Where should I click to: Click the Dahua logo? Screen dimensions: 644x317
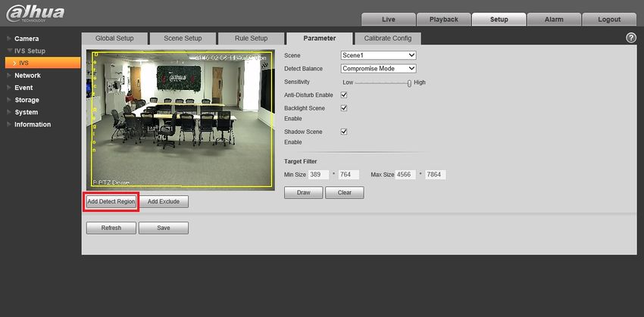tap(36, 13)
